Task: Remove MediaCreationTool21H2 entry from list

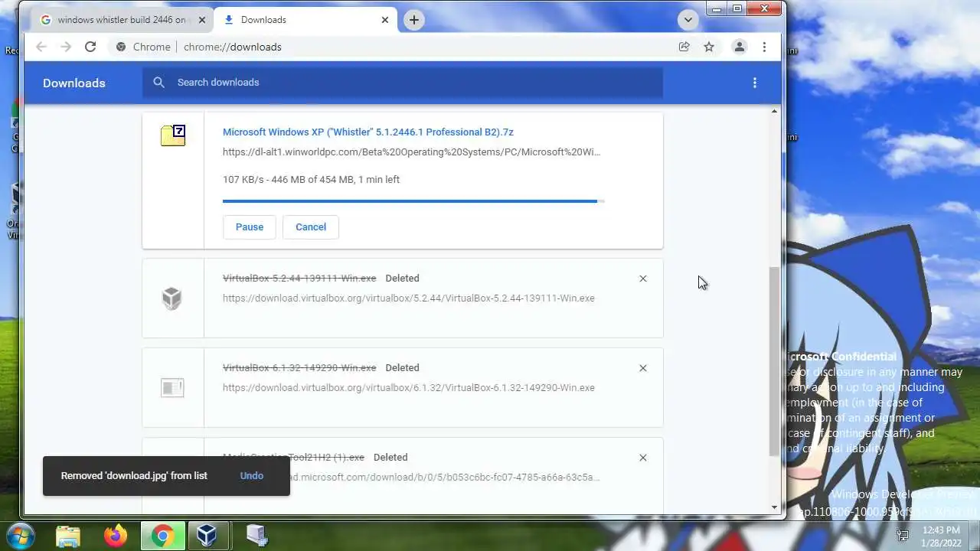Action: tap(643, 458)
